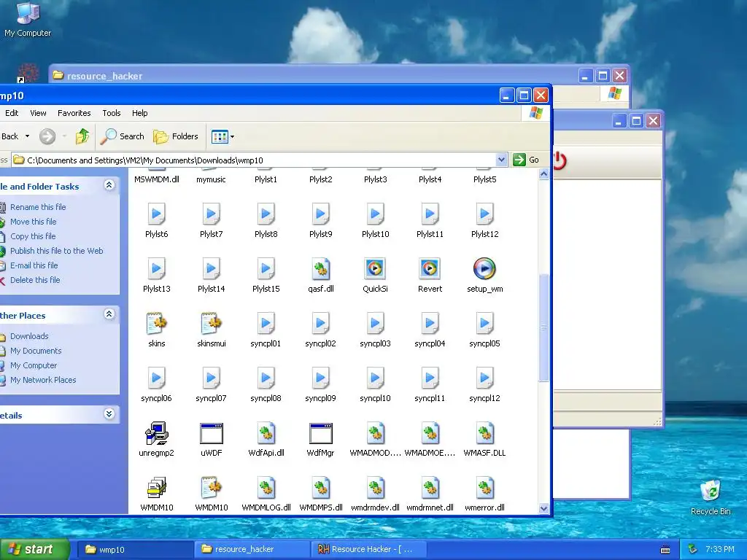Open the Help menu
Image resolution: width=747 pixels, height=560 pixels.
139,113
